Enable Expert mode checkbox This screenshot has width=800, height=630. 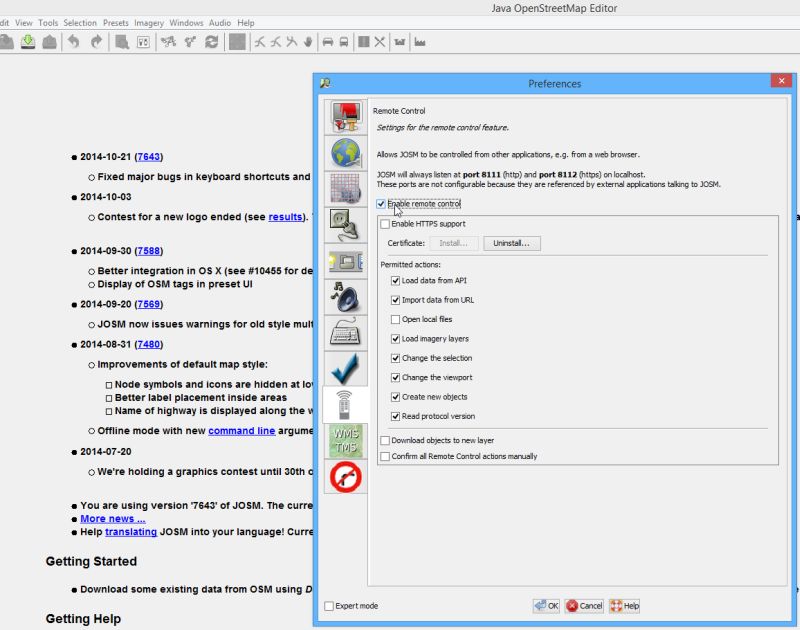pyautogui.click(x=329, y=606)
